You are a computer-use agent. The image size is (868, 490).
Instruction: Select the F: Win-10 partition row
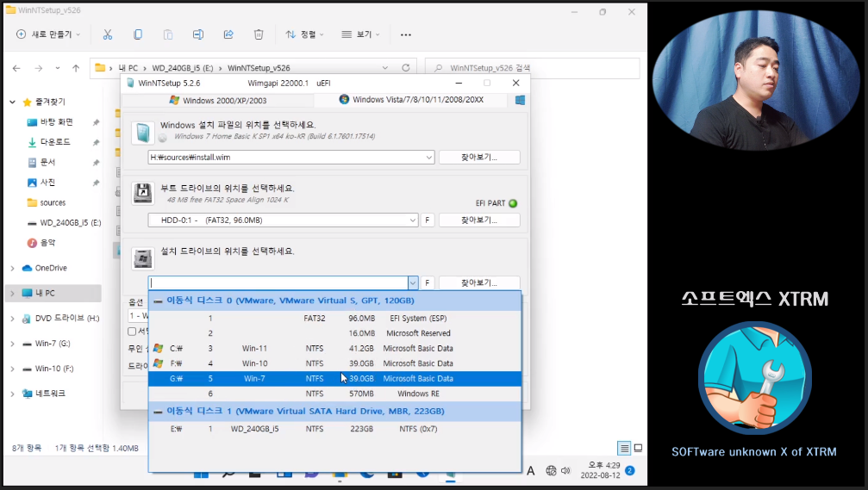pyautogui.click(x=335, y=363)
